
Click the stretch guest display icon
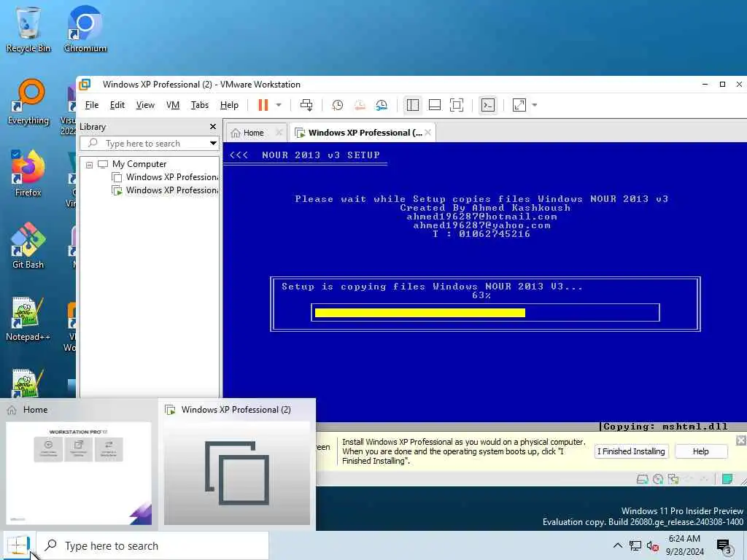coord(519,105)
